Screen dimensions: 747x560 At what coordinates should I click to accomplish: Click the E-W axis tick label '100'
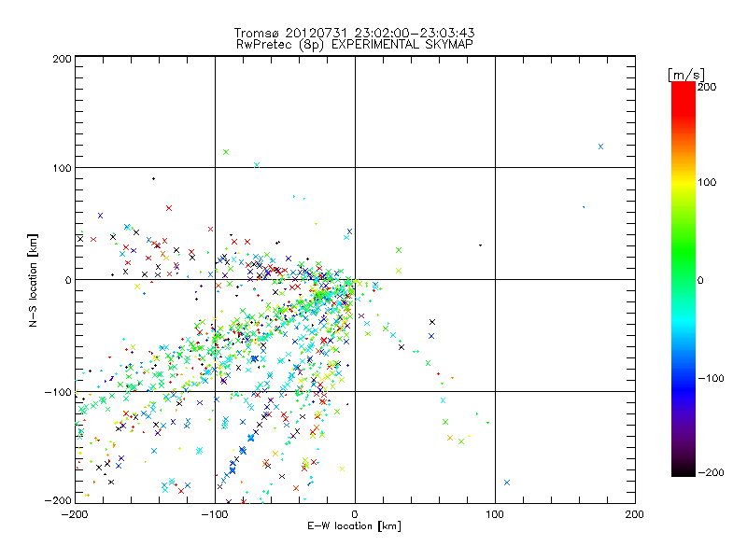click(495, 514)
